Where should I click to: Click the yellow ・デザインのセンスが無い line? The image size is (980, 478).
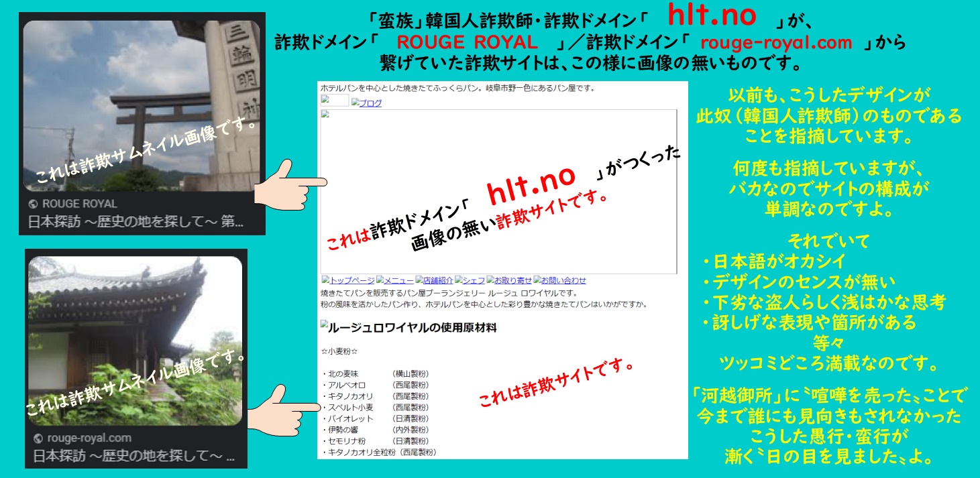click(798, 282)
